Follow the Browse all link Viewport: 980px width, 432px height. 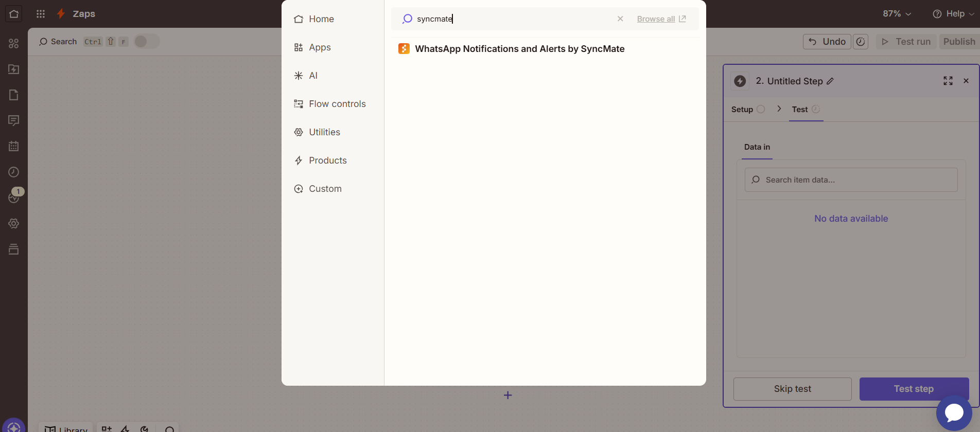pyautogui.click(x=656, y=19)
